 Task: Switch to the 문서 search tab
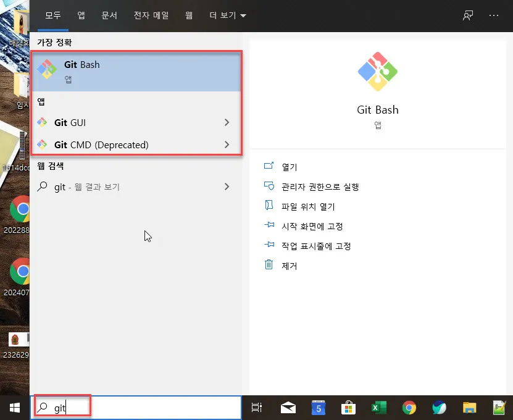109,15
